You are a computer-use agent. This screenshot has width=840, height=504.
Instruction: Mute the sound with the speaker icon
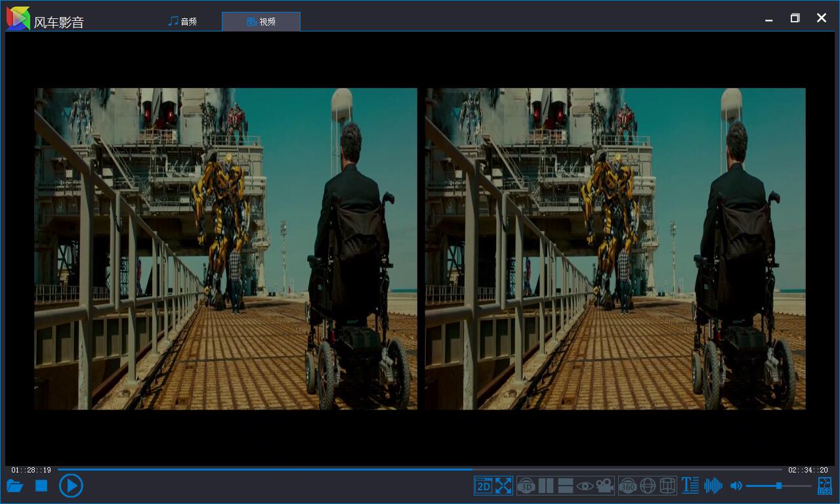coord(736,486)
